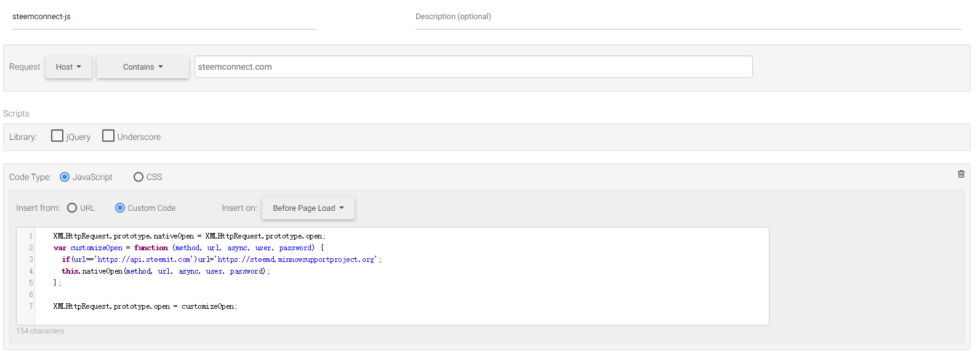Select JavaScript as the code type
This screenshot has height=355, width=980.
(x=65, y=177)
